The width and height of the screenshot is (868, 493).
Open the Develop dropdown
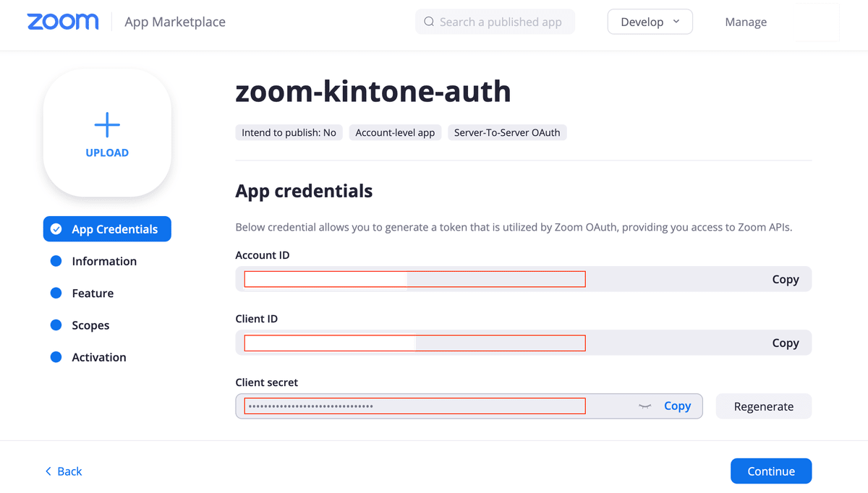point(650,22)
